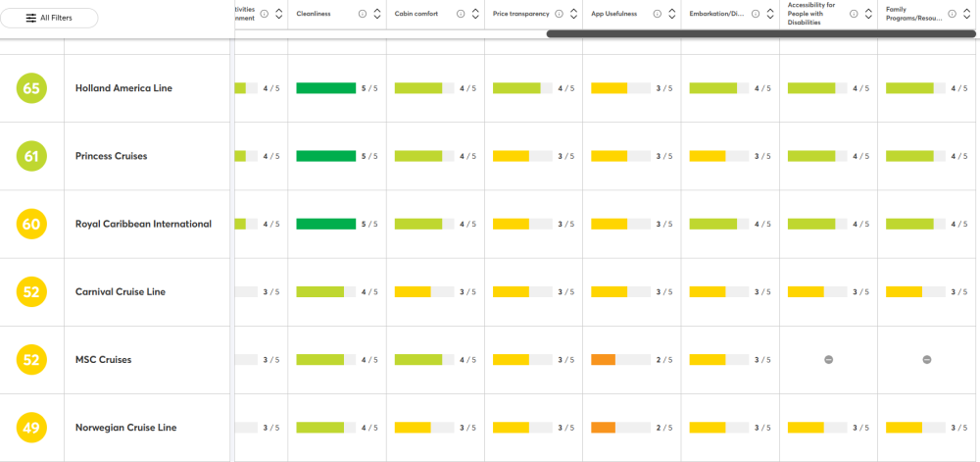
Task: Sort by Accessibility for People with Disabilities
Action: tap(867, 14)
